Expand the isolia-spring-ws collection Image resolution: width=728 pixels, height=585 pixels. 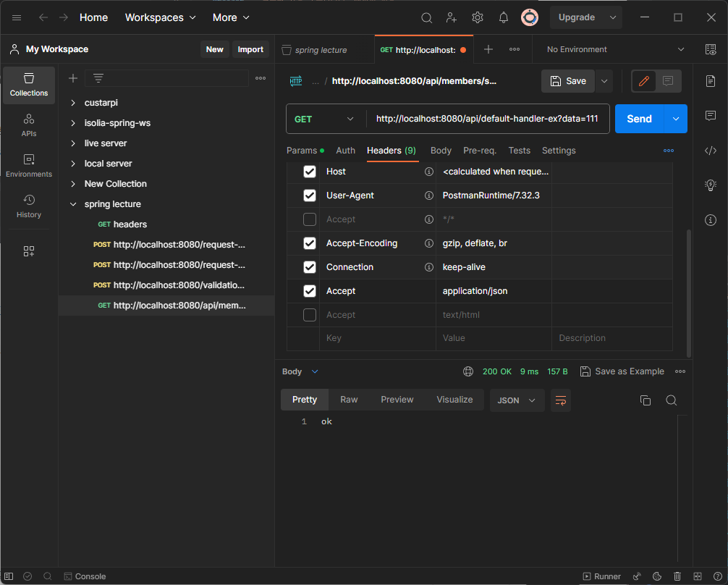[x=73, y=123]
